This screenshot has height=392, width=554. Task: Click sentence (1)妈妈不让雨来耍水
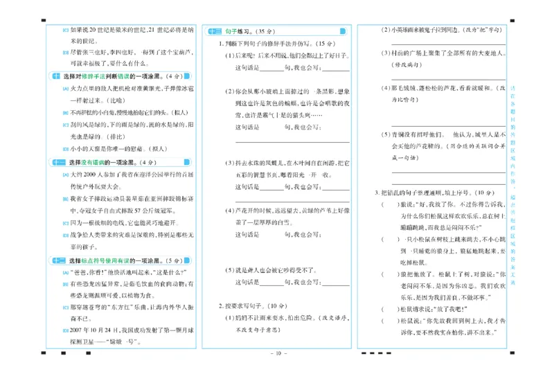pyautogui.click(x=287, y=323)
